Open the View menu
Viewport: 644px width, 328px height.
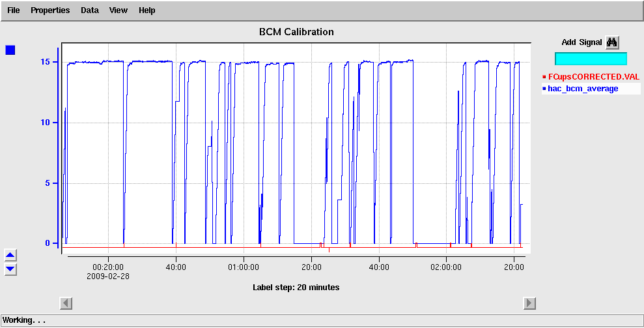pyautogui.click(x=119, y=10)
